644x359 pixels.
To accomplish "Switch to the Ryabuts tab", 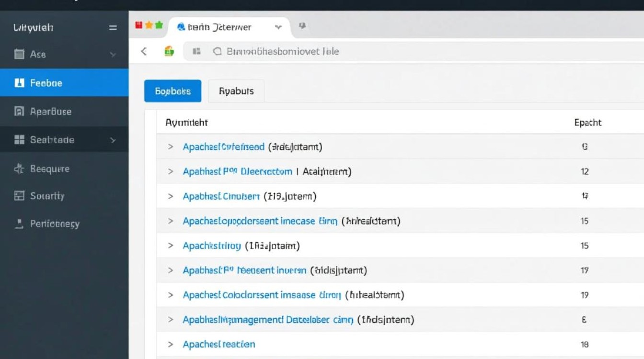I will pyautogui.click(x=236, y=91).
